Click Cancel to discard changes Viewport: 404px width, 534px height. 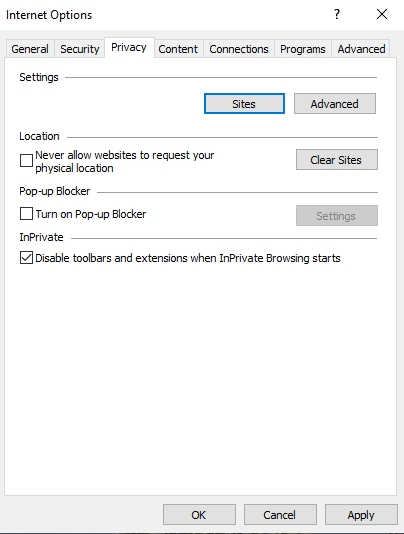[280, 515]
